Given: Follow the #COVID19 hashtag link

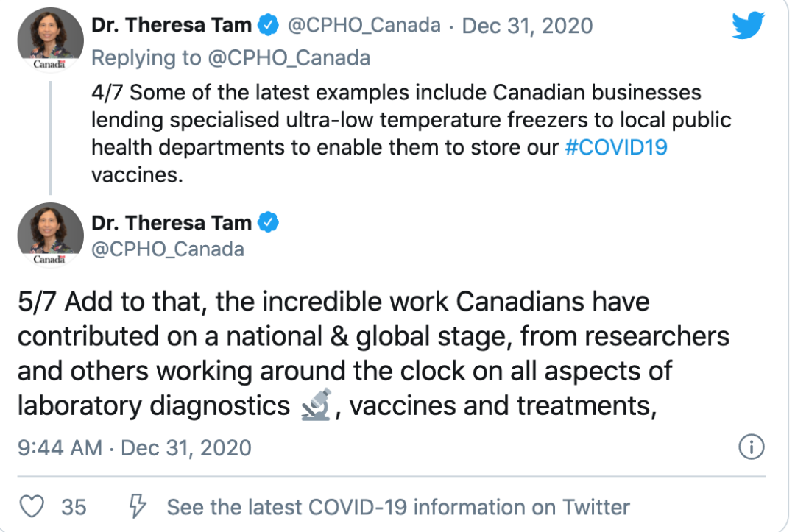Looking at the screenshot, I should (616, 147).
